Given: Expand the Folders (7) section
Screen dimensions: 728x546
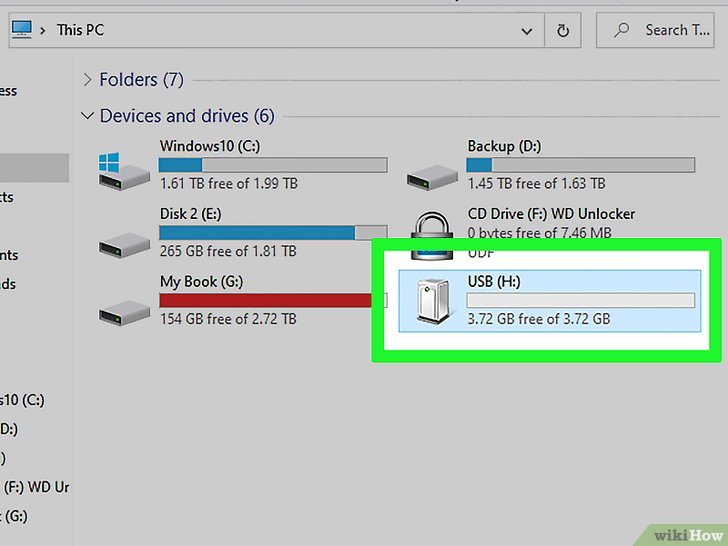Looking at the screenshot, I should (x=87, y=80).
